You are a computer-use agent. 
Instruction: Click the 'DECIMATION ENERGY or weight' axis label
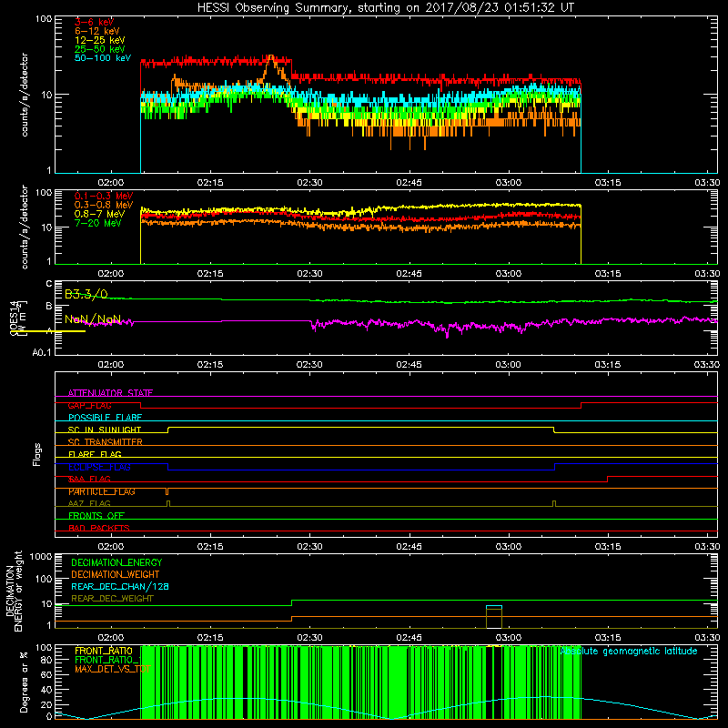point(14,591)
